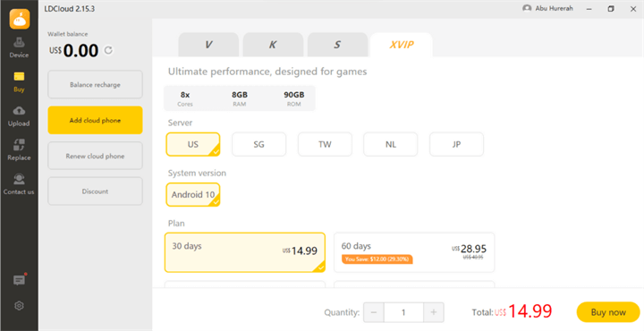Select the TW server
Screen dimensions: 644x331
[325, 144]
